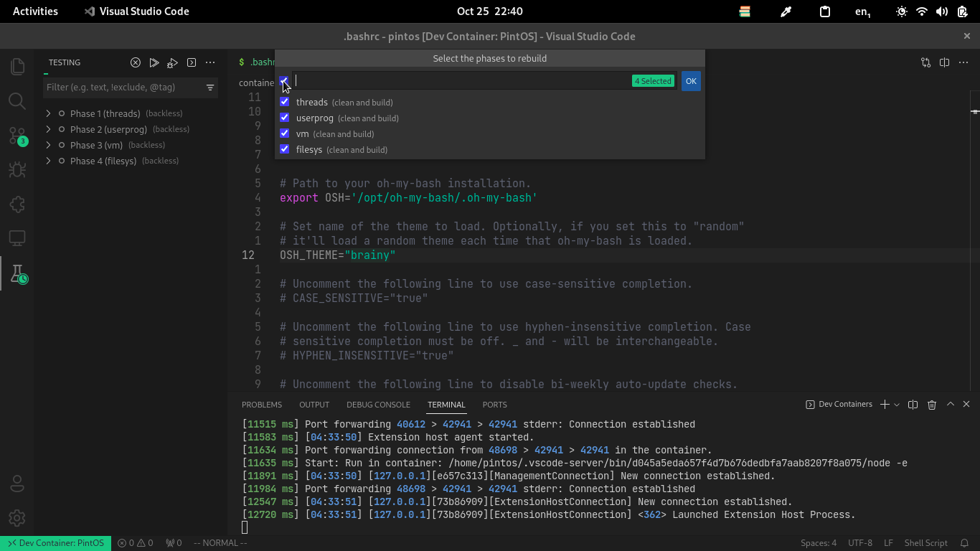Image resolution: width=980 pixels, height=551 pixels.
Task: Switch to the PORTS panel tab
Action: 495,405
